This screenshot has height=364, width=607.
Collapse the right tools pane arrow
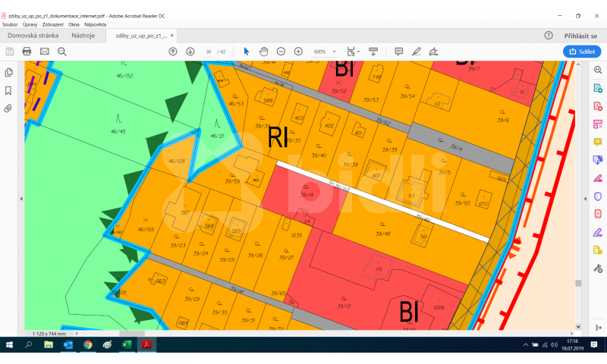click(586, 198)
